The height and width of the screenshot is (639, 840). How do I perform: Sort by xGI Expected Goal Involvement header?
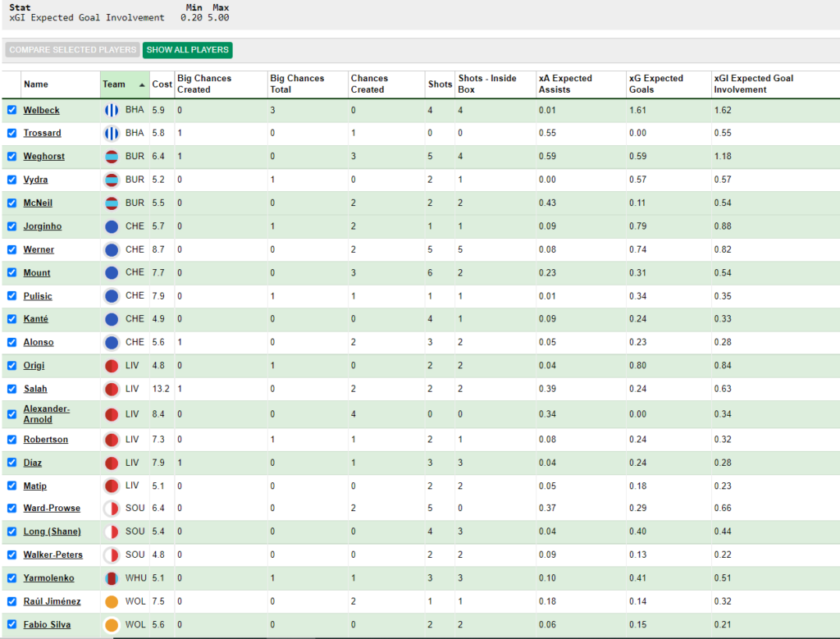(753, 84)
